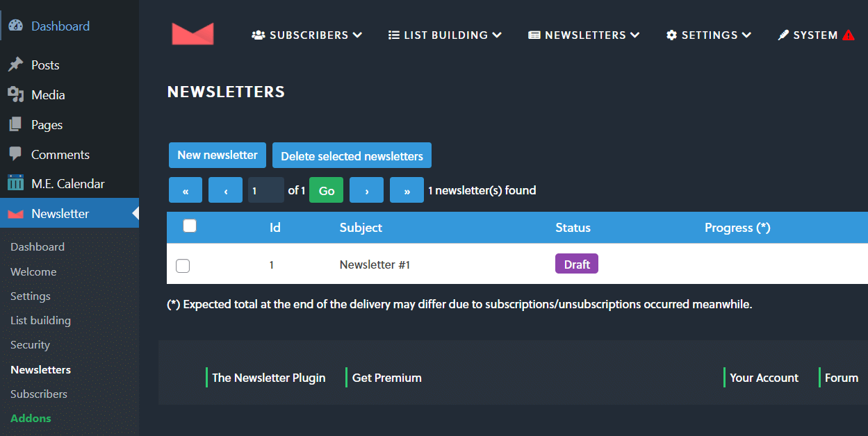868x436 pixels.
Task: Check the box for Newsletter #1 row
Action: tap(183, 265)
